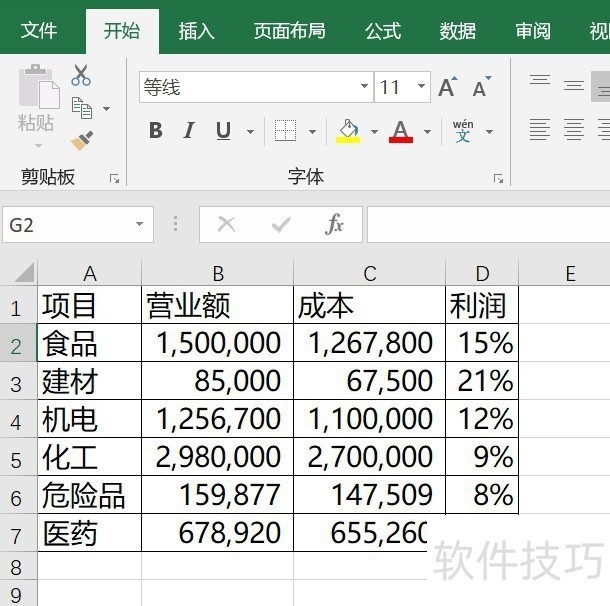Apply cell borders icon
This screenshot has width=610, height=606.
(285, 130)
